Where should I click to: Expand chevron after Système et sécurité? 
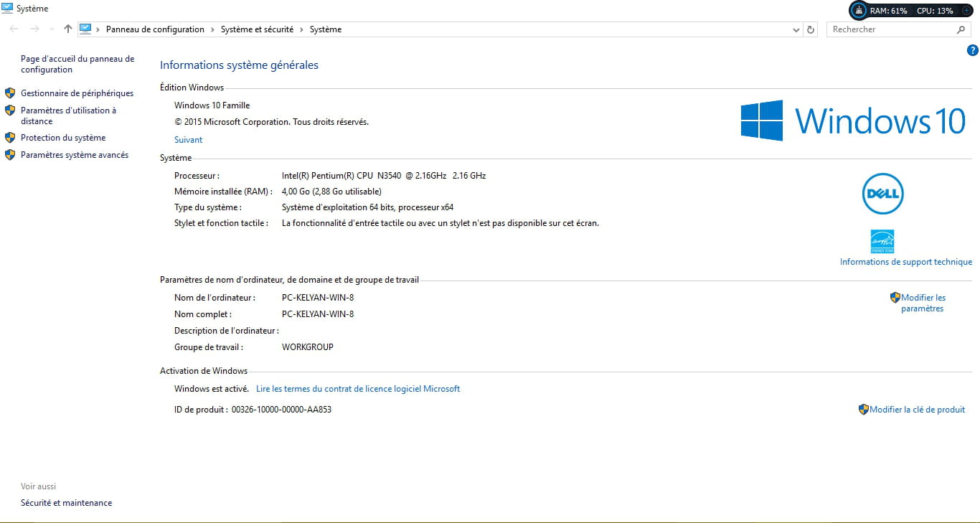point(301,29)
